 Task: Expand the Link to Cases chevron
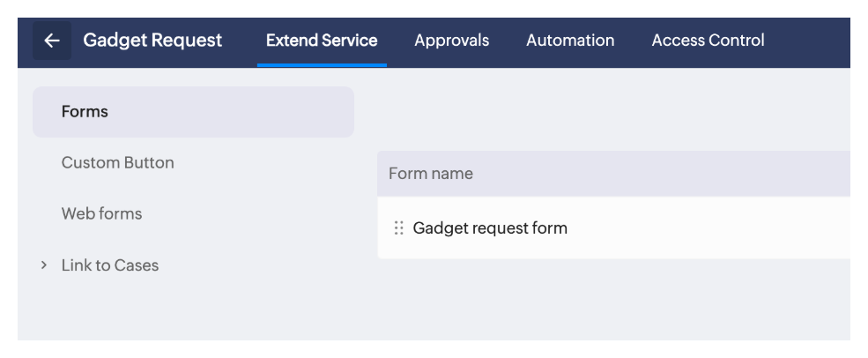click(43, 265)
